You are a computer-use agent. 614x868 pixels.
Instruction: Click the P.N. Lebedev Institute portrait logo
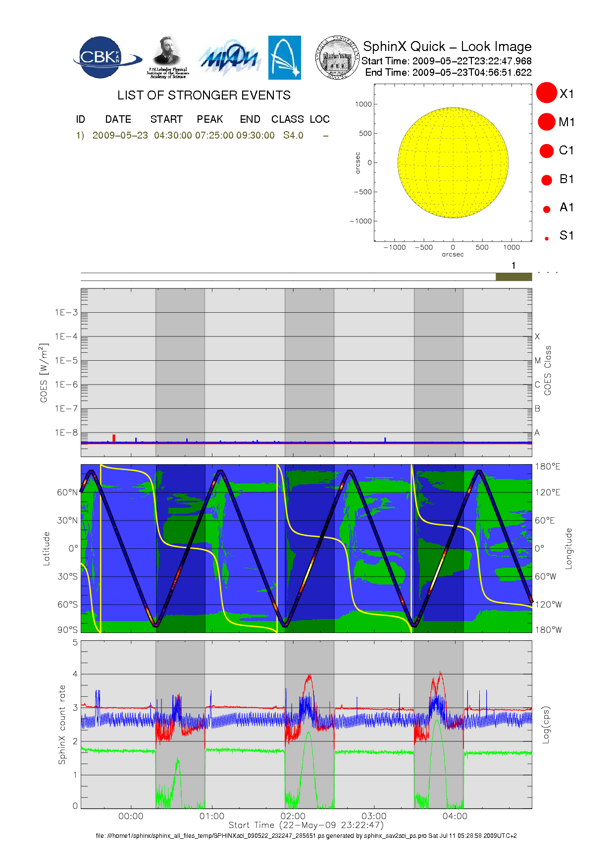coord(167,56)
